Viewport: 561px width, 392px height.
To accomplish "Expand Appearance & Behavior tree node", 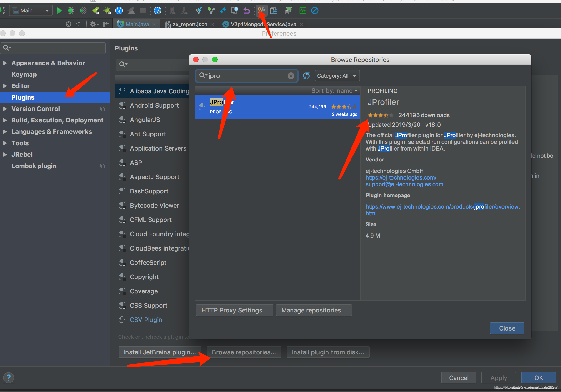I will (5, 63).
